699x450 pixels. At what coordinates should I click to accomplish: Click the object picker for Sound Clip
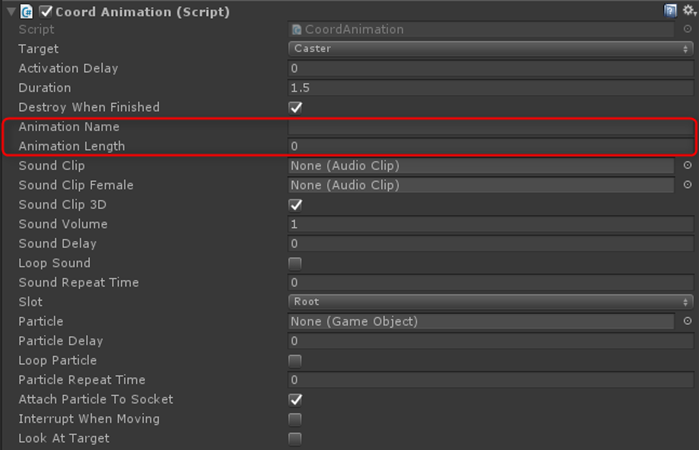687,166
